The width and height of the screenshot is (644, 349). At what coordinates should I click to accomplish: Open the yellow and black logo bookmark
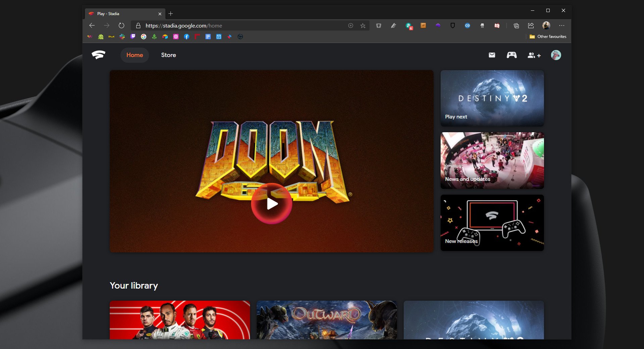111,37
